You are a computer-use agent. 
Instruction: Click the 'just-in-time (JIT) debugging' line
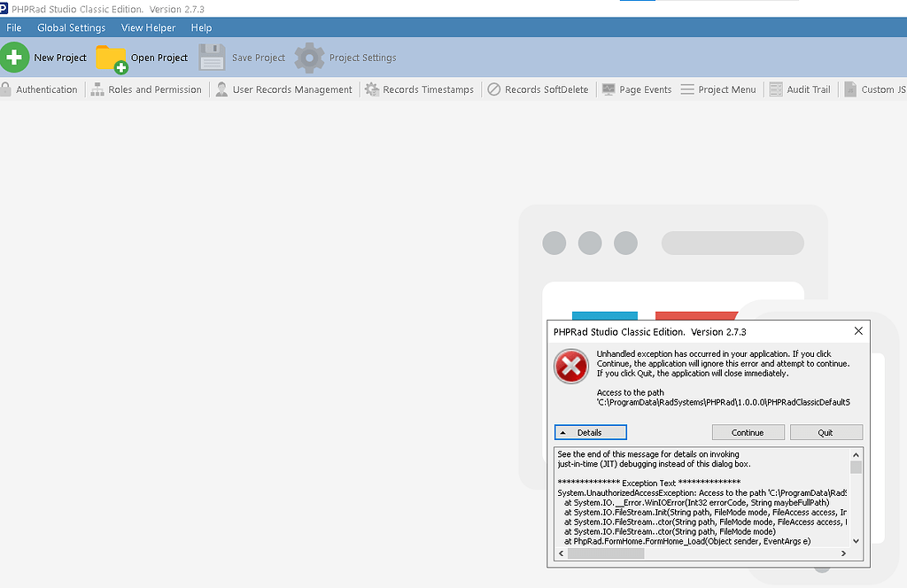click(x=654, y=464)
